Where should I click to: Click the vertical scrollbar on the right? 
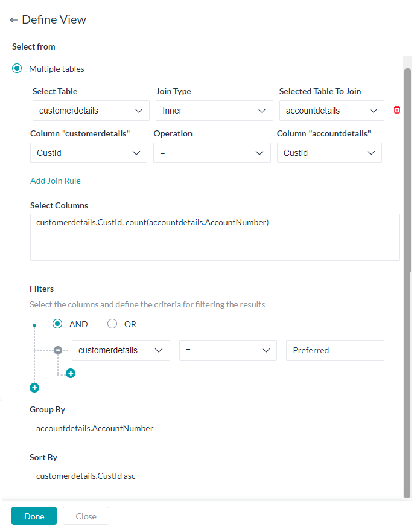pyautogui.click(x=407, y=283)
